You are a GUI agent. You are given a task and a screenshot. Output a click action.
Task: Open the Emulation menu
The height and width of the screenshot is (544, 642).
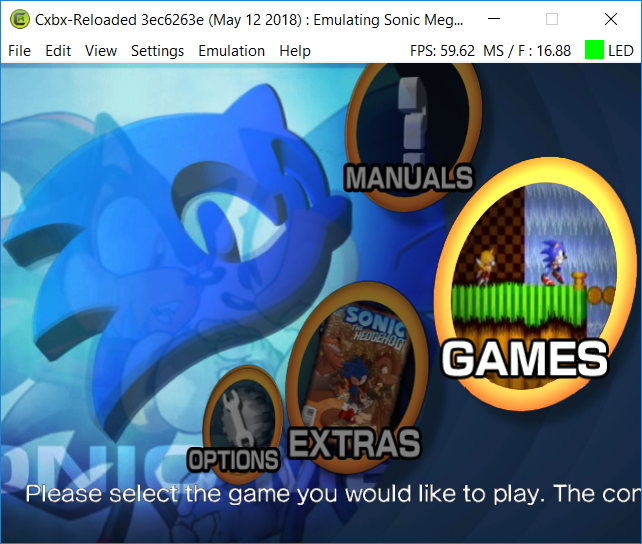[231, 51]
